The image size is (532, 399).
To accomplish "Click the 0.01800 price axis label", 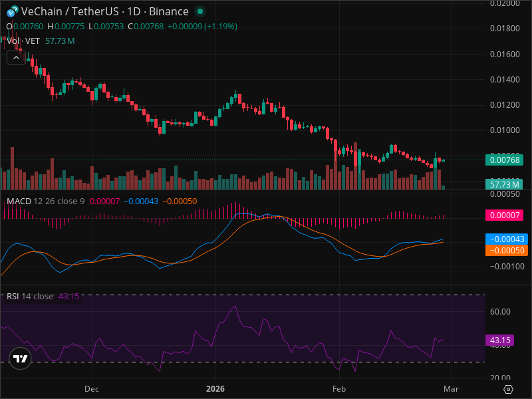I will pyautogui.click(x=505, y=29).
